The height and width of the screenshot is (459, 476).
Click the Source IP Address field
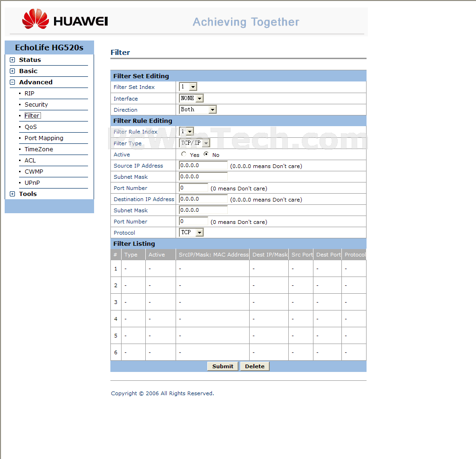[203, 165]
